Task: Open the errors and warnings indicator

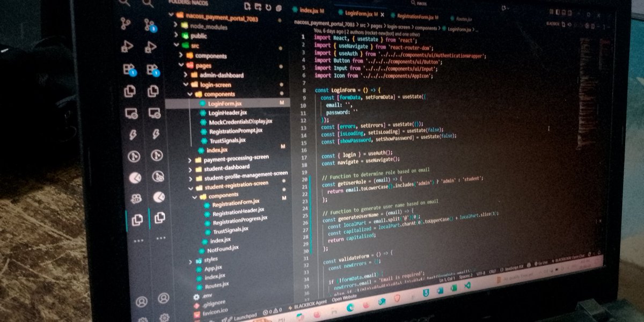Action: [274, 310]
